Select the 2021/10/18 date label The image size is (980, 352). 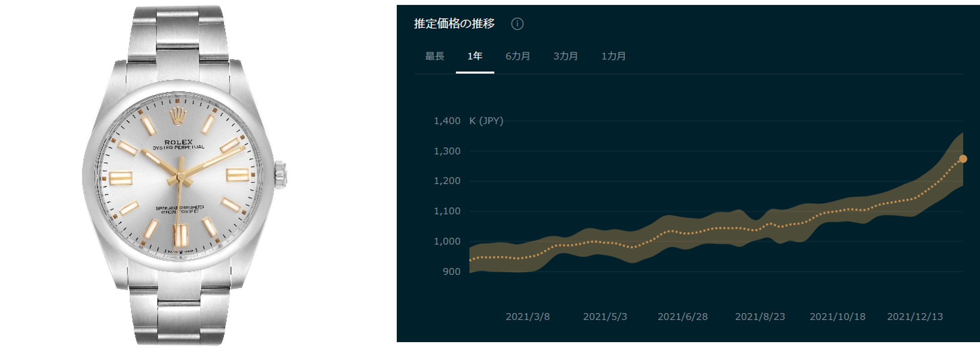tap(837, 317)
